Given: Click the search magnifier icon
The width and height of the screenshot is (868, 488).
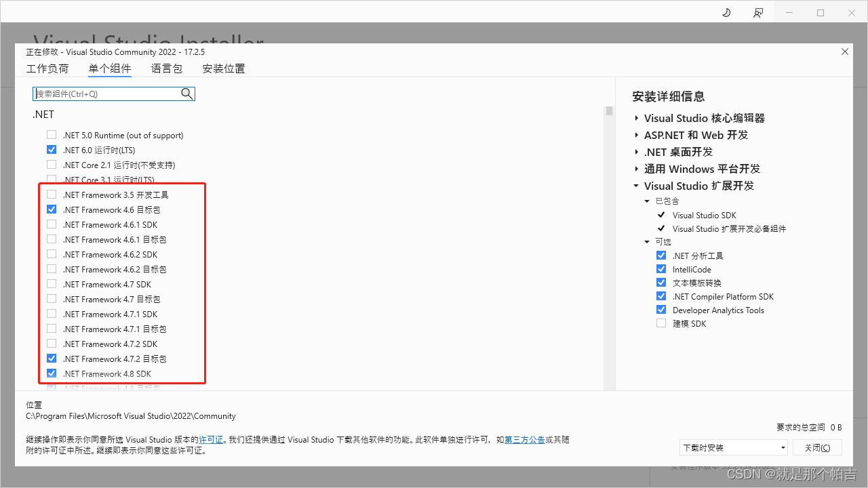Looking at the screenshot, I should coord(186,94).
